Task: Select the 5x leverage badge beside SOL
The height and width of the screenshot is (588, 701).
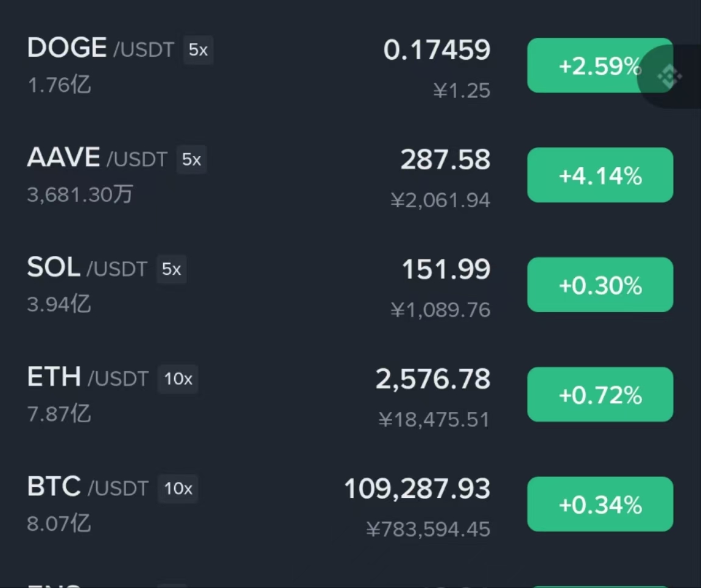Action: click(171, 269)
